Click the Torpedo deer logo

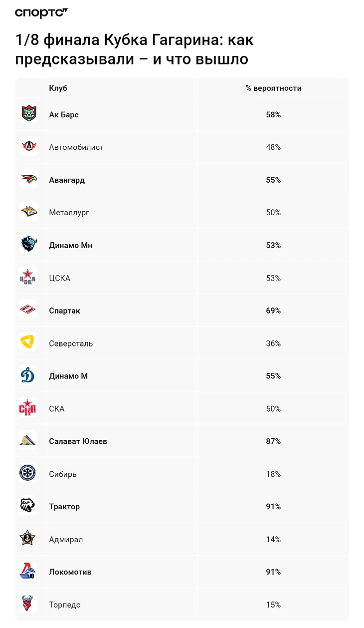coord(28,605)
